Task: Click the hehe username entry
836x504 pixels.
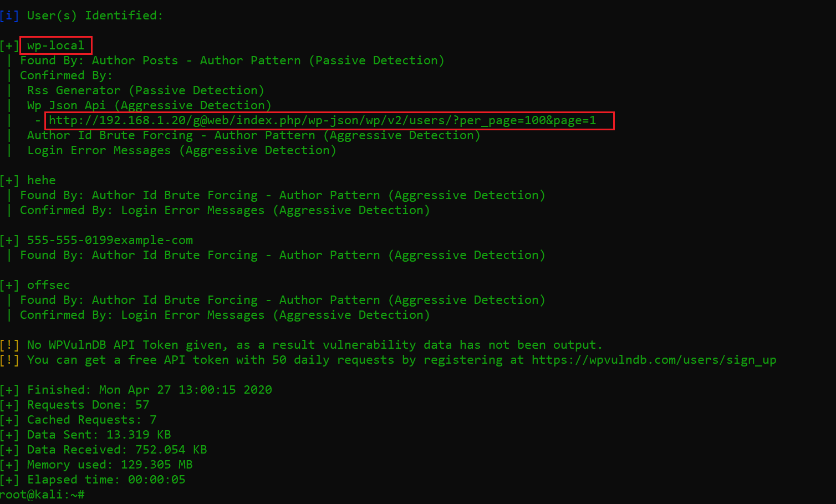Action: pyautogui.click(x=42, y=180)
